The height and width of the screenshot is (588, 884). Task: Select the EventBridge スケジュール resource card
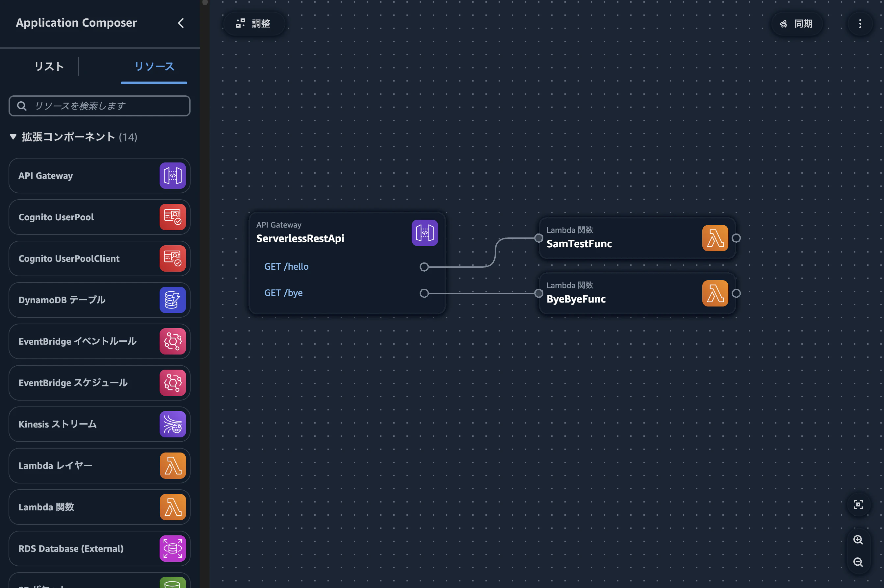pyautogui.click(x=99, y=383)
